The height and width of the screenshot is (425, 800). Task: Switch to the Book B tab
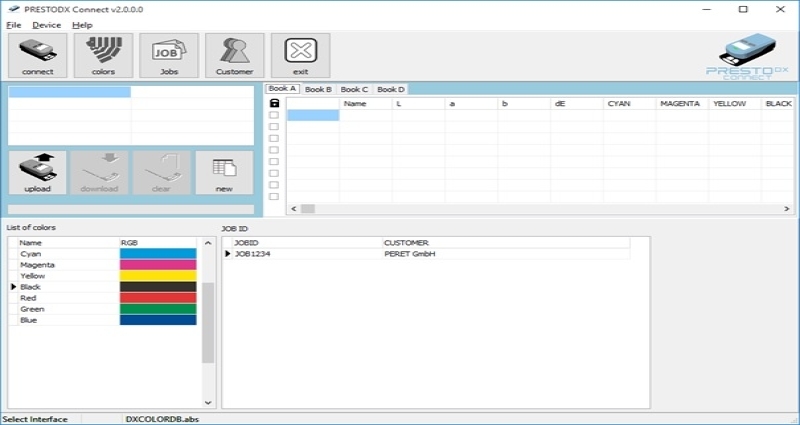click(x=318, y=89)
